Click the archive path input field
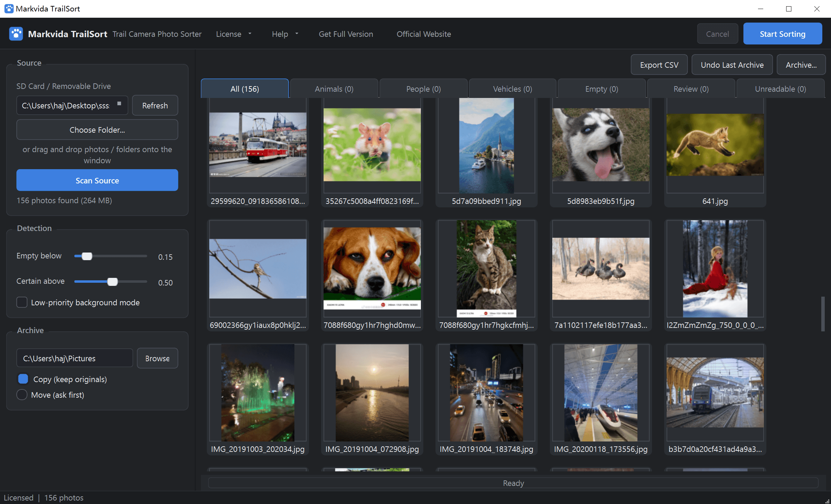 (74, 358)
